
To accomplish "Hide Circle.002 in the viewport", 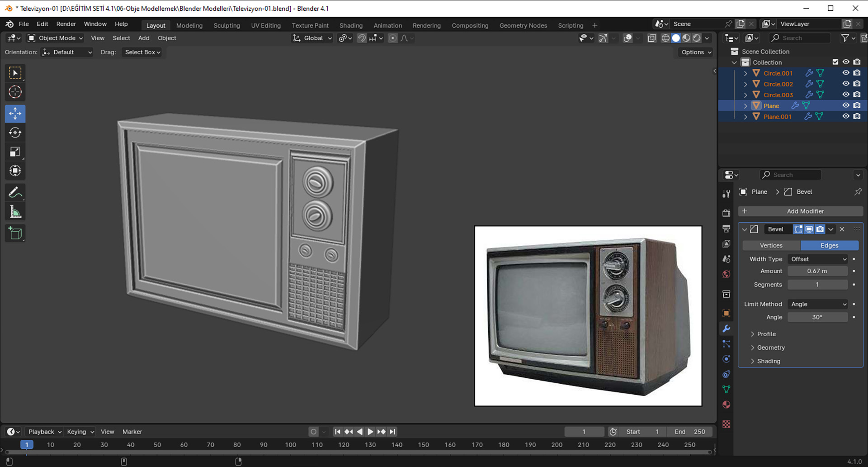I will pos(846,84).
